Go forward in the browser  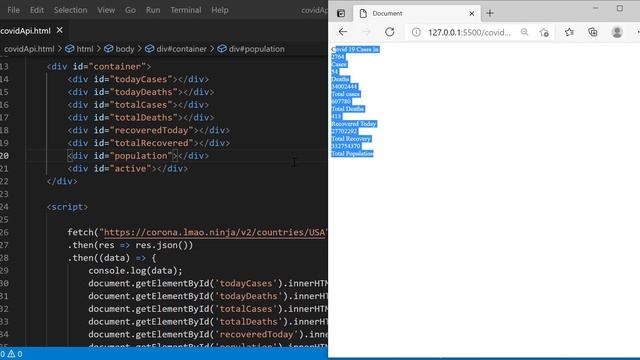click(366, 32)
